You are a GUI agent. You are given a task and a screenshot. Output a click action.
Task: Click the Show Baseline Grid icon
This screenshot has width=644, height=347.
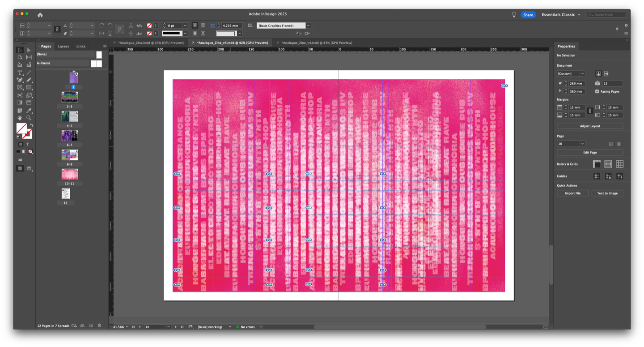tap(608, 164)
